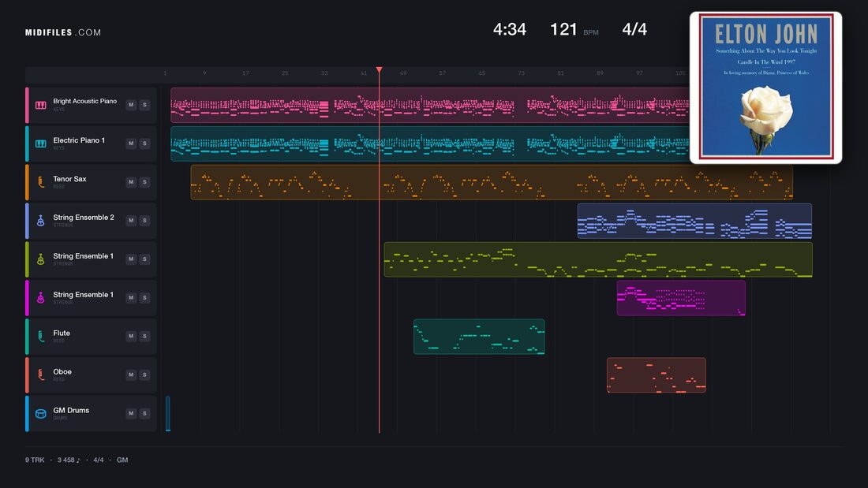Mute the olive String Ensemble 1 track
Viewport: 868px width, 488px height.
click(131, 259)
